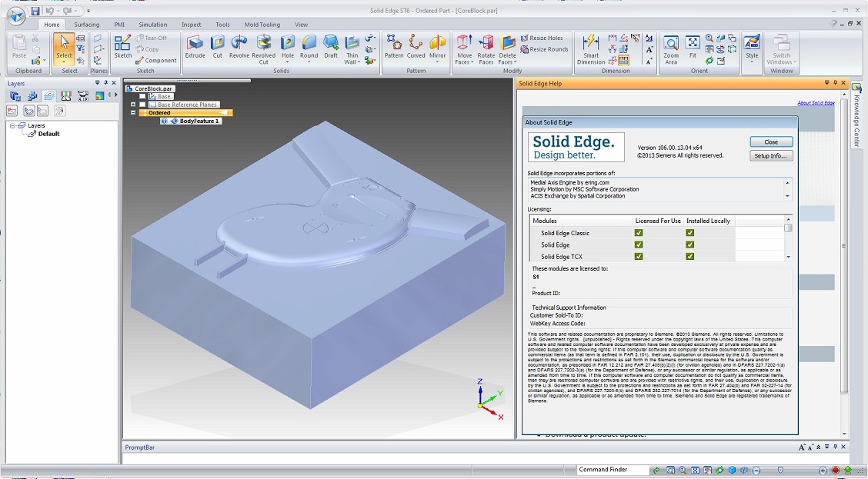The width and height of the screenshot is (868, 479).
Task: Toggle Solid Edge Classic Installed Locally checkbox
Action: click(689, 233)
